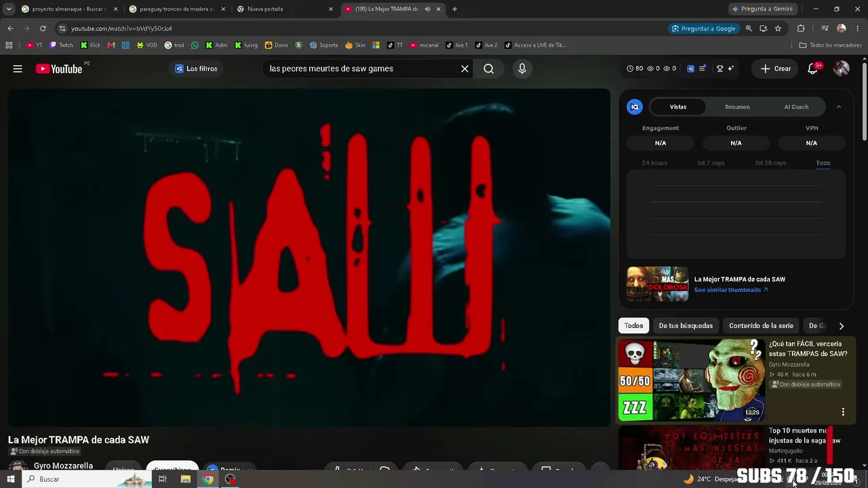Click the SAW video player
868x488 pixels.
(x=309, y=258)
